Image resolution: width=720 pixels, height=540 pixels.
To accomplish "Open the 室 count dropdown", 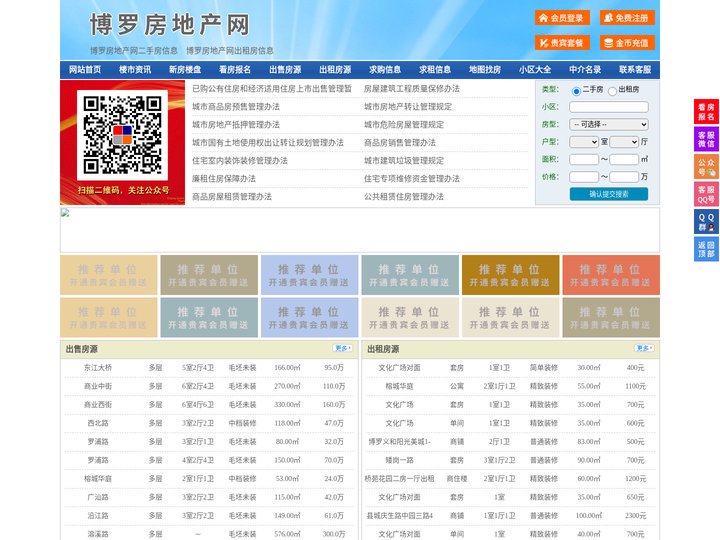I will (x=584, y=142).
